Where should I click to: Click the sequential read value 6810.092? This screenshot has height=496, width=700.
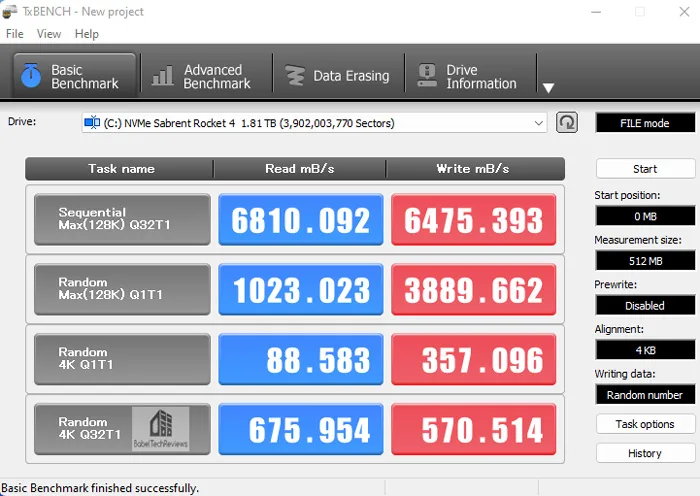pos(301,219)
